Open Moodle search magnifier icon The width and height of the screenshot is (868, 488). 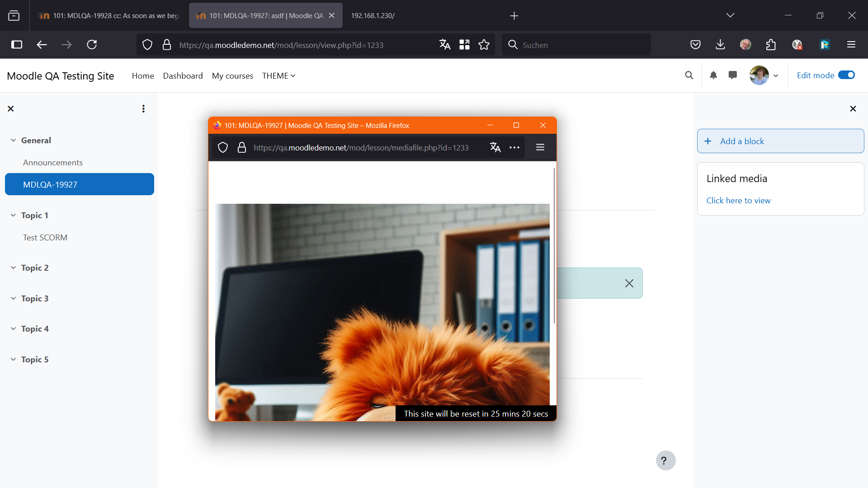689,75
